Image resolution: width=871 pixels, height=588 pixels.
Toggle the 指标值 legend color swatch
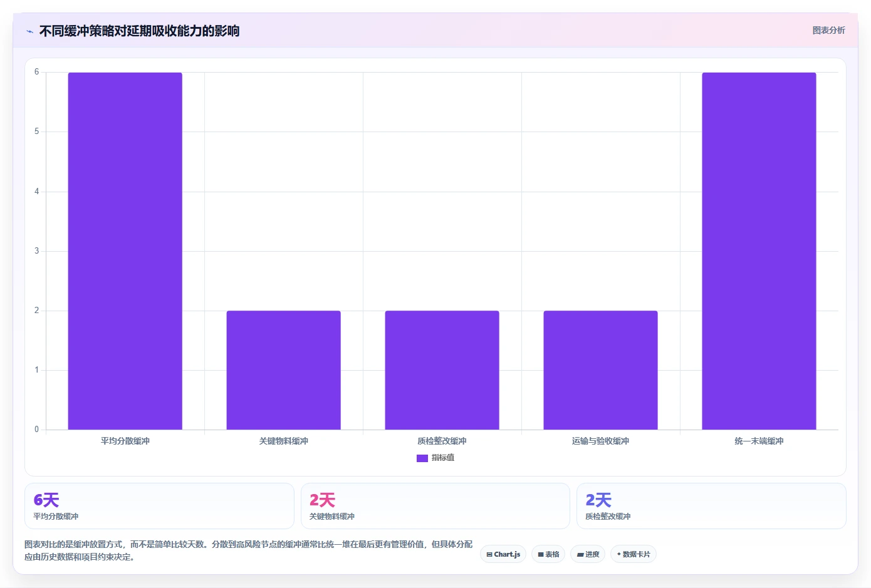pos(422,458)
